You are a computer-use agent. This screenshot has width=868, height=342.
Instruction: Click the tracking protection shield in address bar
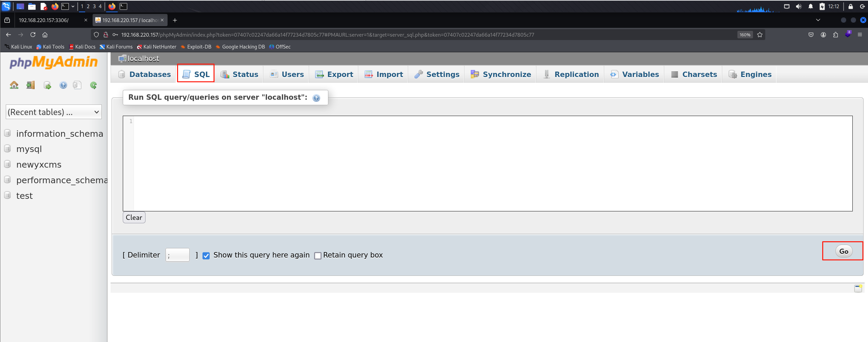pyautogui.click(x=96, y=35)
